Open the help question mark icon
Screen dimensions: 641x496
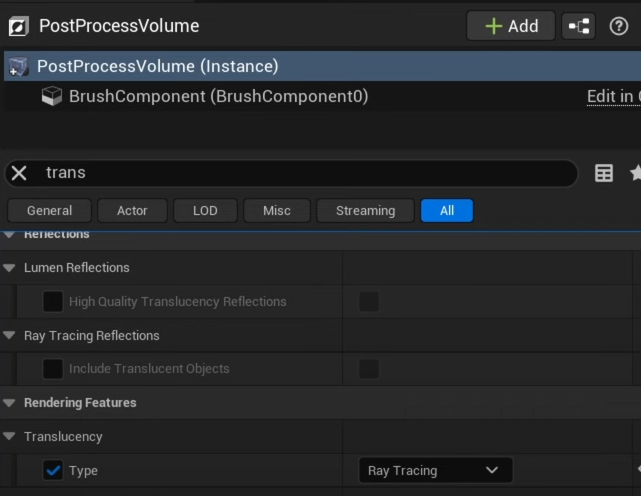click(619, 26)
